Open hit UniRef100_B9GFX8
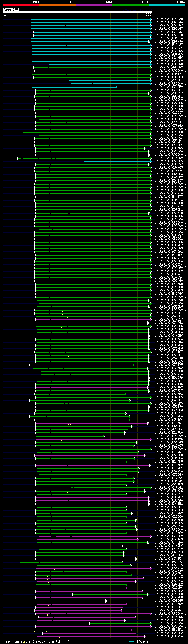188x644 pixels. tap(169, 19)
